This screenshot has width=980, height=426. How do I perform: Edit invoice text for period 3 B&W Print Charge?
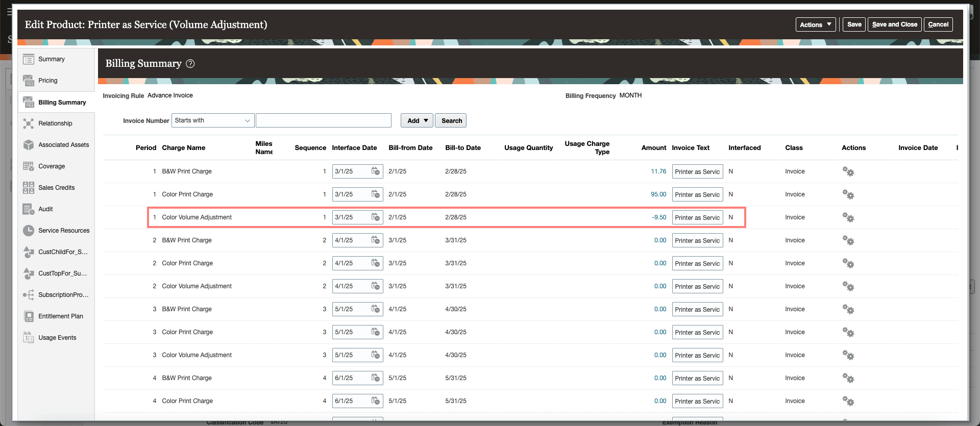[x=697, y=309]
